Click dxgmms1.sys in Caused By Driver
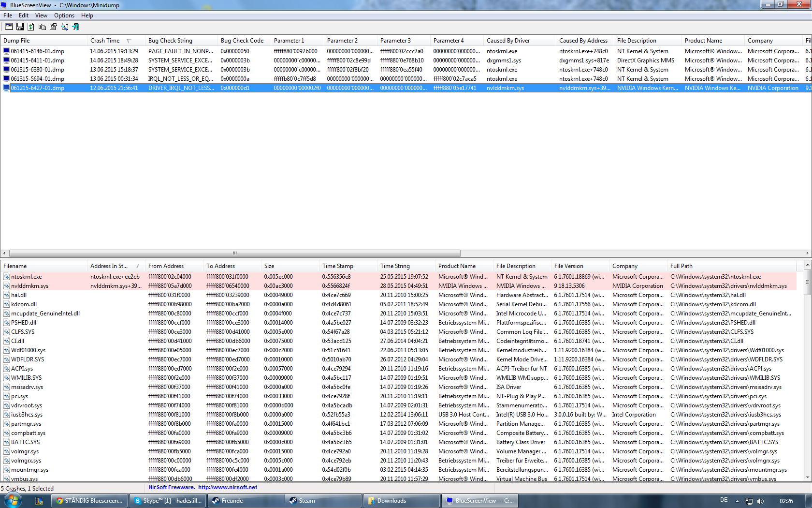Screen dimensions: 812x508 point(504,60)
